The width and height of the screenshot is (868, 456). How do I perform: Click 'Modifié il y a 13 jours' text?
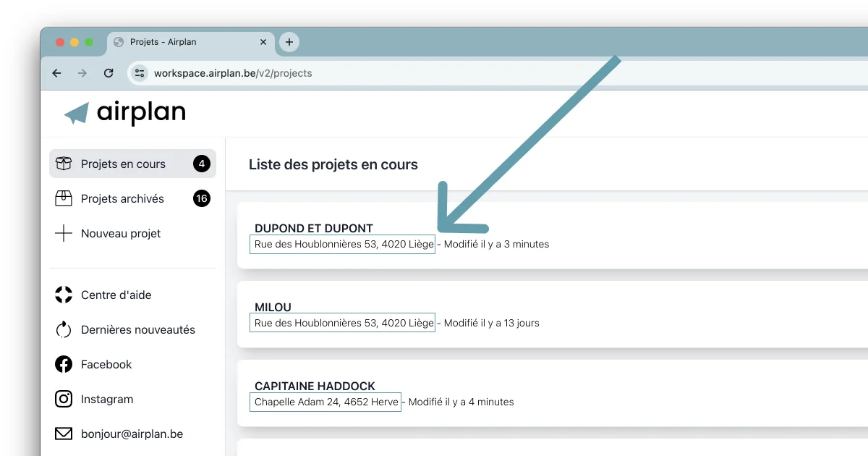coord(492,323)
